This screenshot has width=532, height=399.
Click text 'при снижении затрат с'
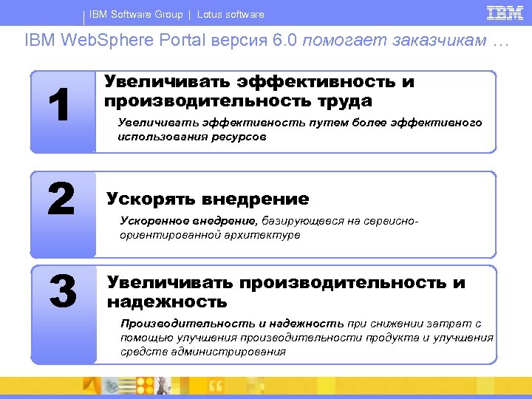click(x=415, y=324)
